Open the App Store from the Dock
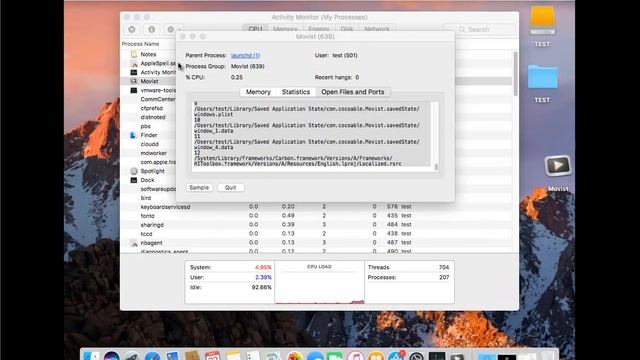The height and width of the screenshot is (360, 640). [x=396, y=356]
